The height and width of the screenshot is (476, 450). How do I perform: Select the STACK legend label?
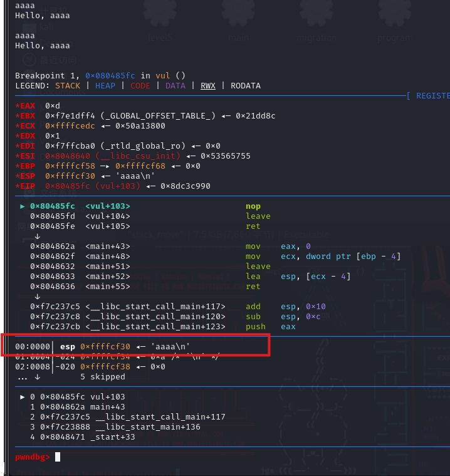point(68,86)
